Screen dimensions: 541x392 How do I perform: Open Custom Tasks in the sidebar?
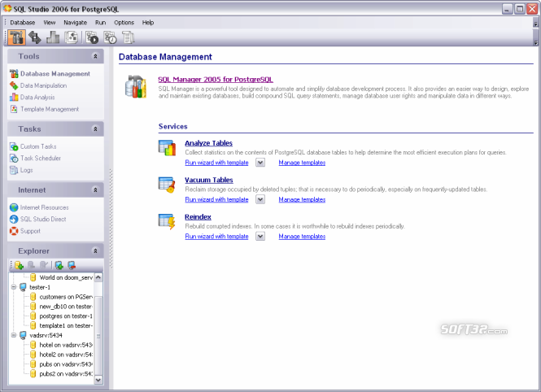pyautogui.click(x=33, y=146)
